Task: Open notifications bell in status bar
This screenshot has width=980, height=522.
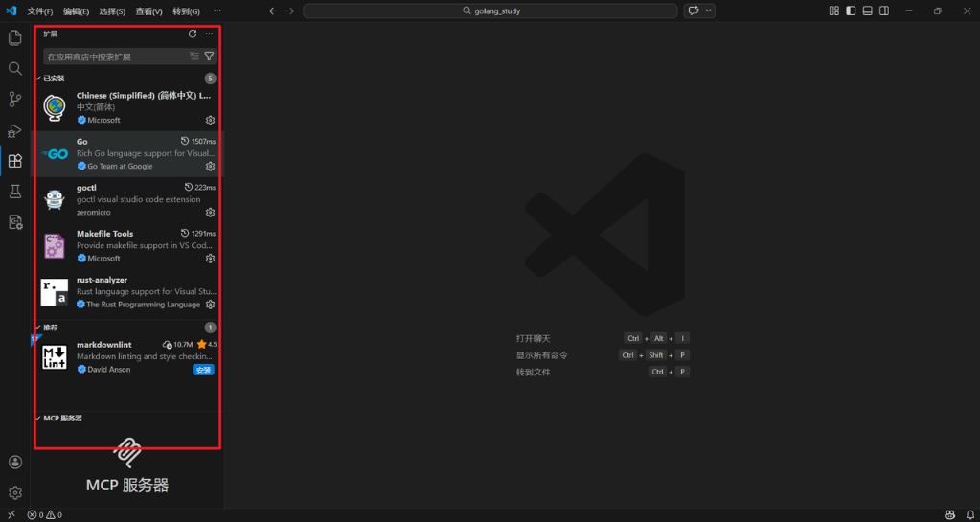Action: (969, 515)
